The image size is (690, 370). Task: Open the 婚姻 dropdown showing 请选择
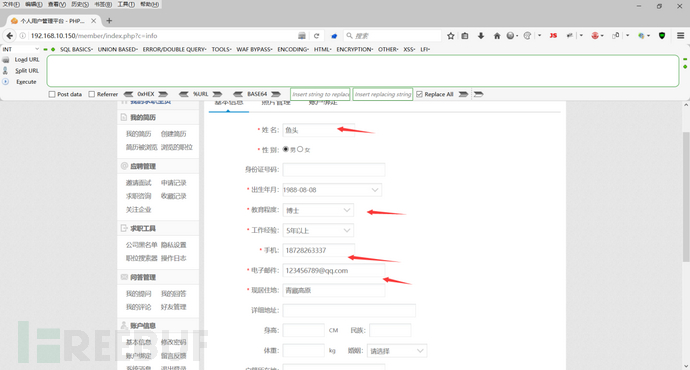pos(397,351)
